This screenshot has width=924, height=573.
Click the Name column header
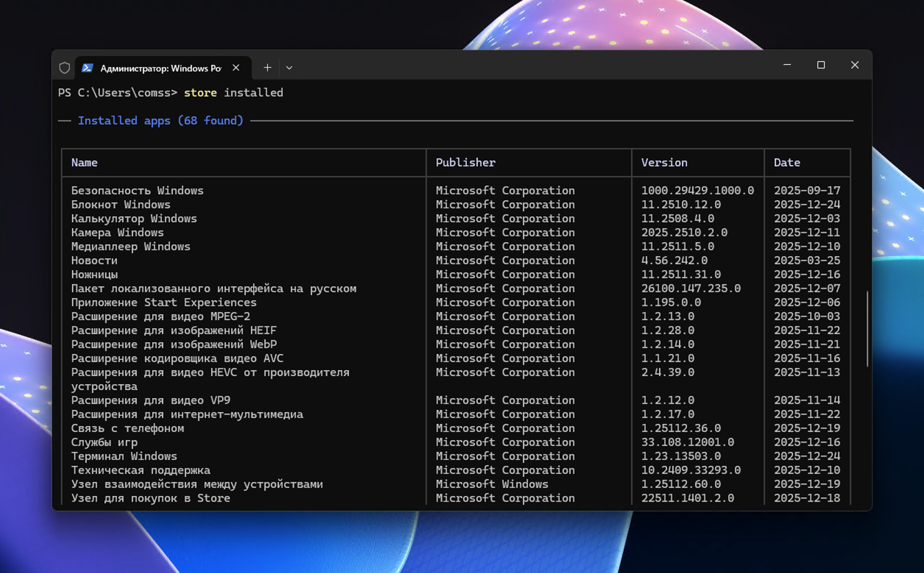[84, 162]
